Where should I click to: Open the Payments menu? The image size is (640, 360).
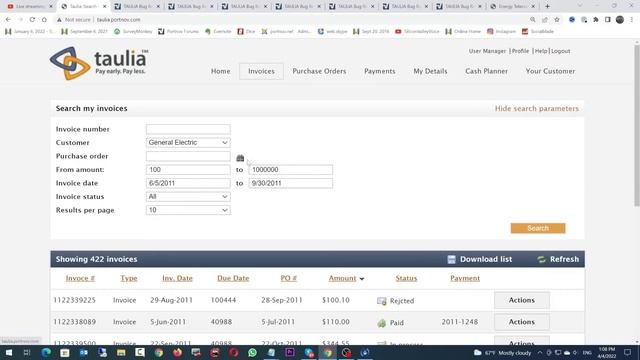pyautogui.click(x=380, y=71)
